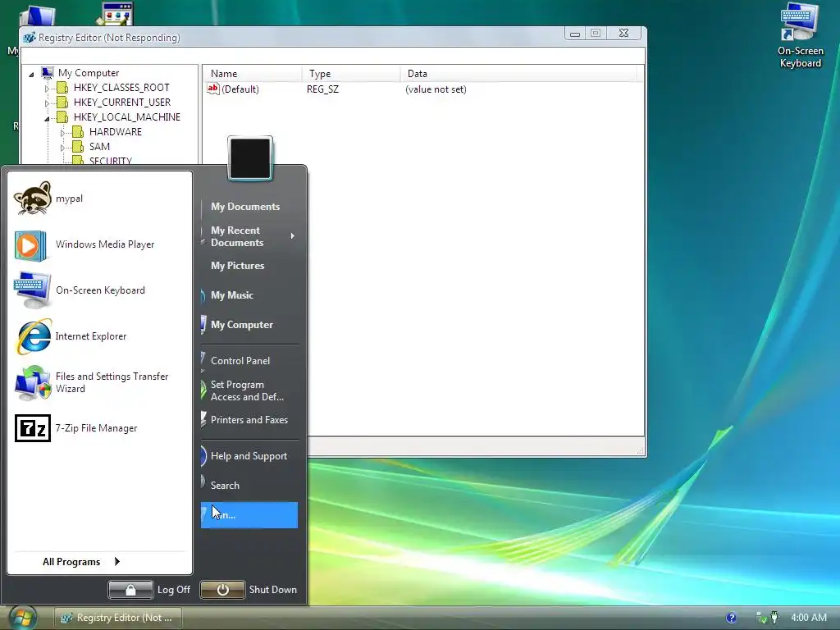Expand SAM key arrow
Viewport: 840px width, 630px height.
click(x=62, y=148)
